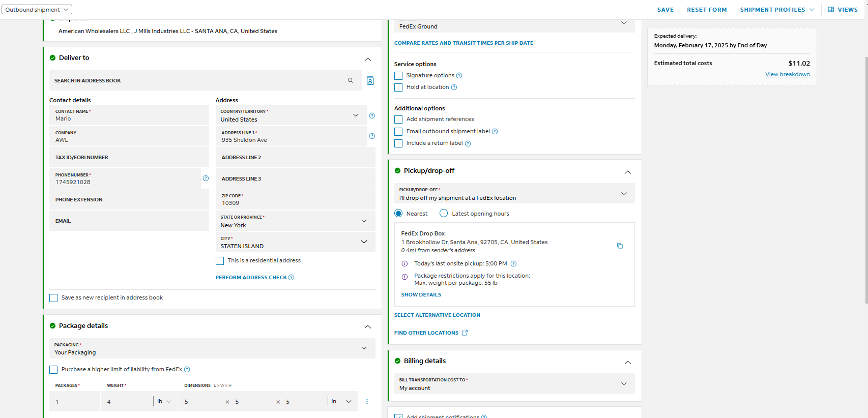Open the Pickup/drop-off method dropdown
Viewport: 868px width, 418px height.
click(514, 194)
